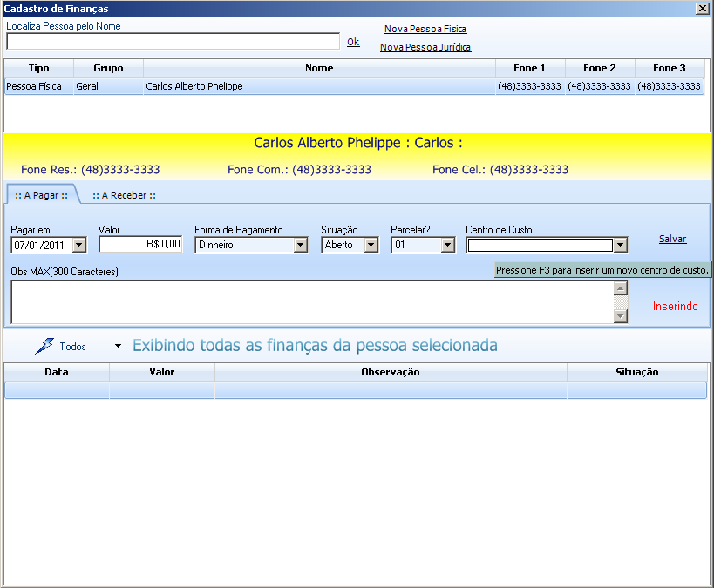Click the Fone 3 (48)3333-3333 cell
Viewport: 714px width, 588px height.
670,86
